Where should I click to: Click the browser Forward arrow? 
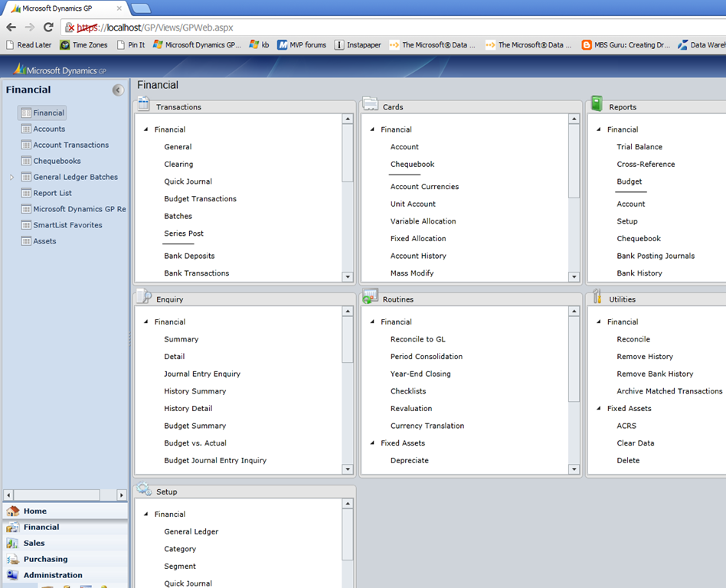point(30,28)
